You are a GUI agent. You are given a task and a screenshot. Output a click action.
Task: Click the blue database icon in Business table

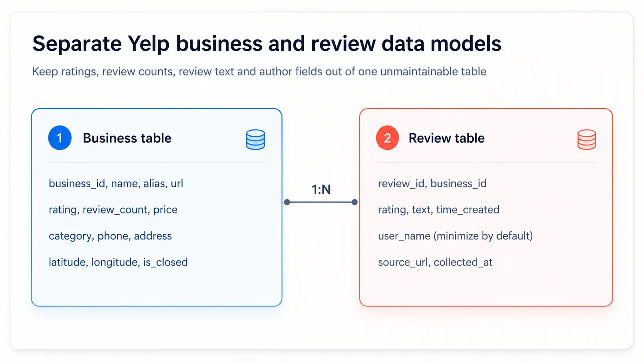[x=255, y=139]
